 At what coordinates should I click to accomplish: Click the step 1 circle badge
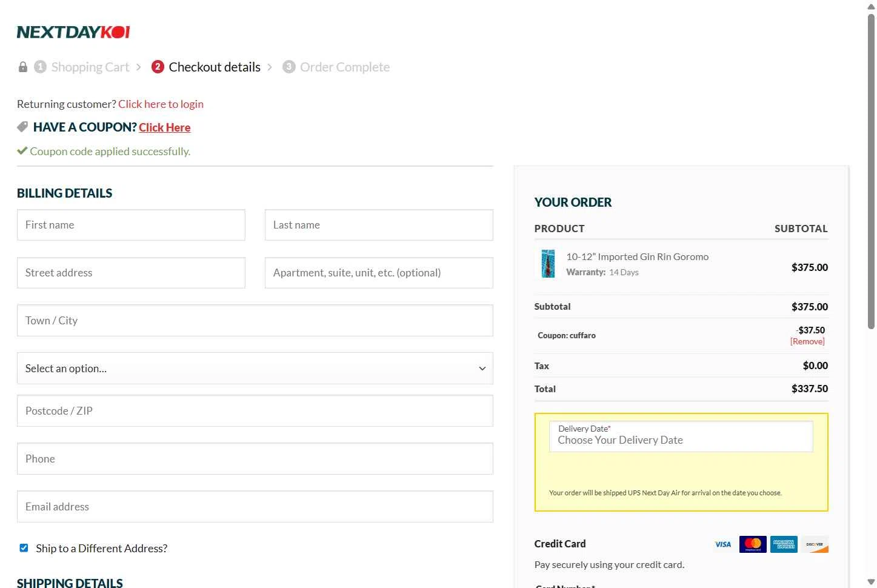pos(40,67)
